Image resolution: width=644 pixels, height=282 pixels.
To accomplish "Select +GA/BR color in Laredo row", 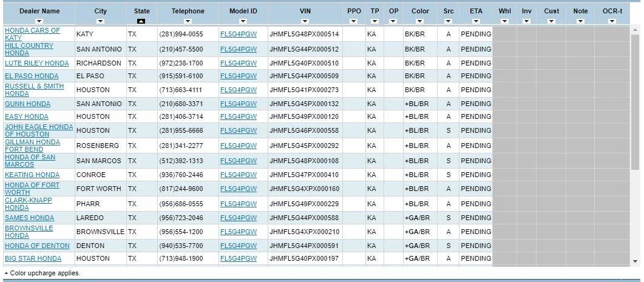I will [417, 218].
